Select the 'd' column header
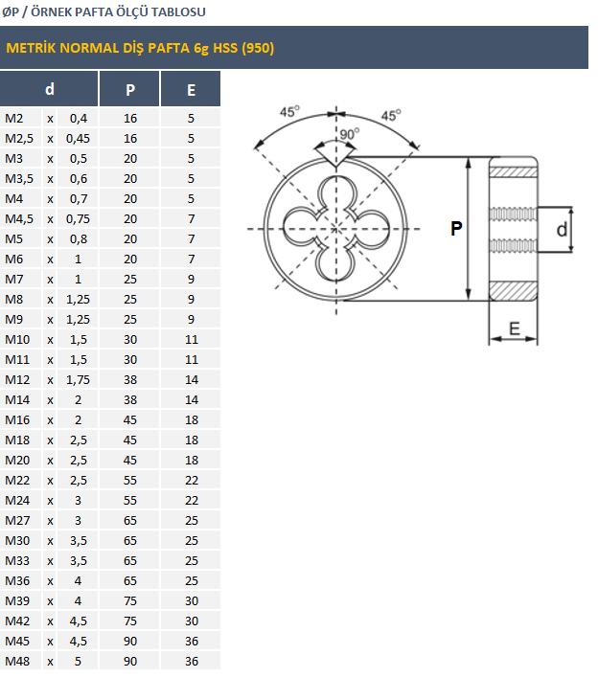 49,89
